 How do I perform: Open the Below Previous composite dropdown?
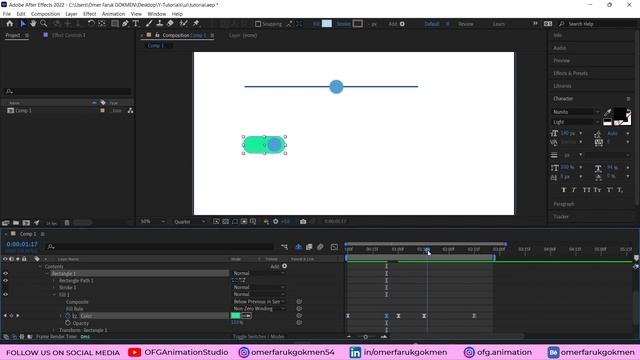[x=259, y=302]
